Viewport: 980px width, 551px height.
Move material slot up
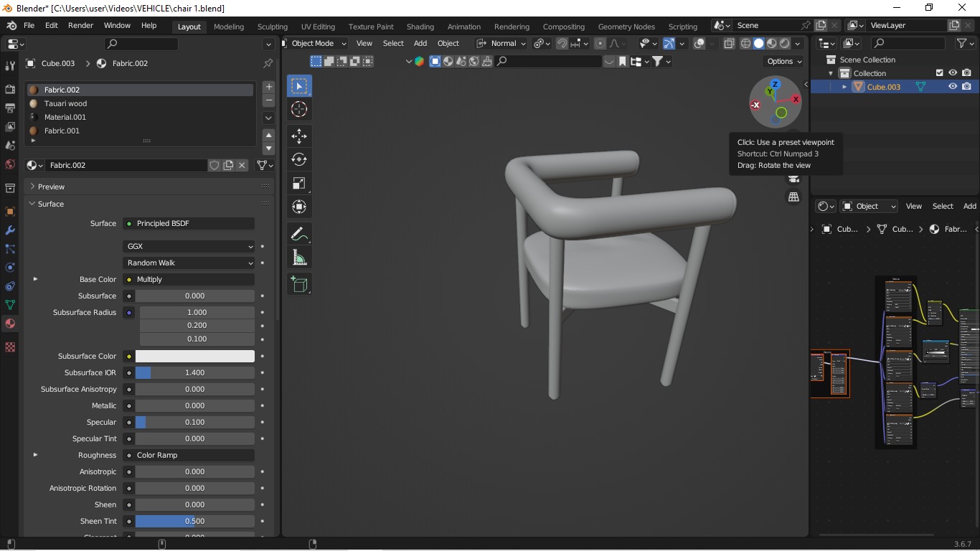pos(269,135)
